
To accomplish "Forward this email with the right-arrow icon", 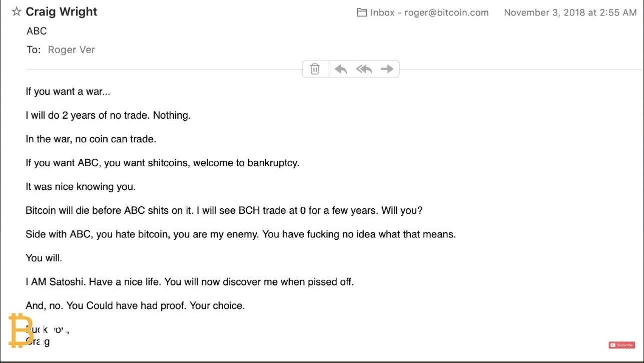I will click(x=387, y=69).
